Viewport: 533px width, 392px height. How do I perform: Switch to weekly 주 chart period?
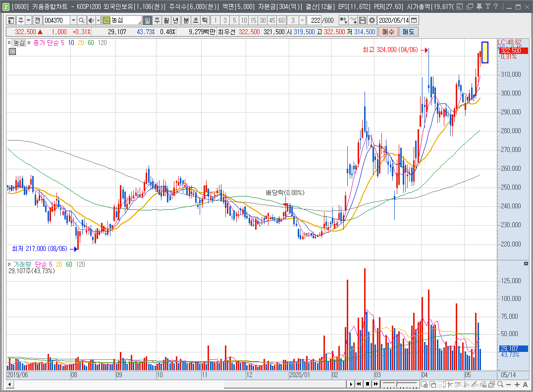click(x=157, y=20)
